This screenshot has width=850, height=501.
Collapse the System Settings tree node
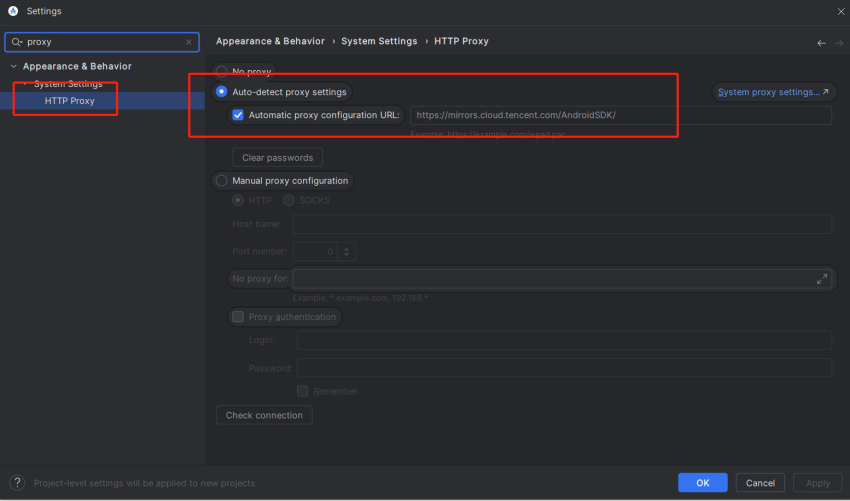pyautogui.click(x=25, y=84)
